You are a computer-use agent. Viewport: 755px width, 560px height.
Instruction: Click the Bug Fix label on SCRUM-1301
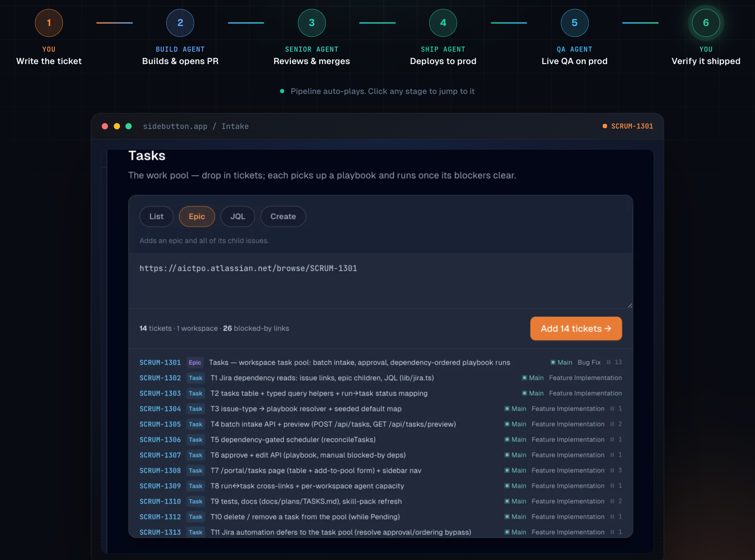click(589, 362)
